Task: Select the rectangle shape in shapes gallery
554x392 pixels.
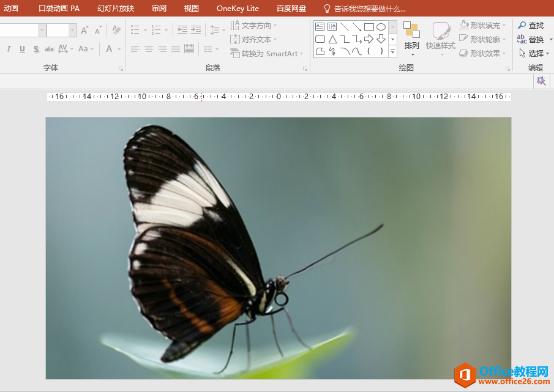Action: pos(369,27)
